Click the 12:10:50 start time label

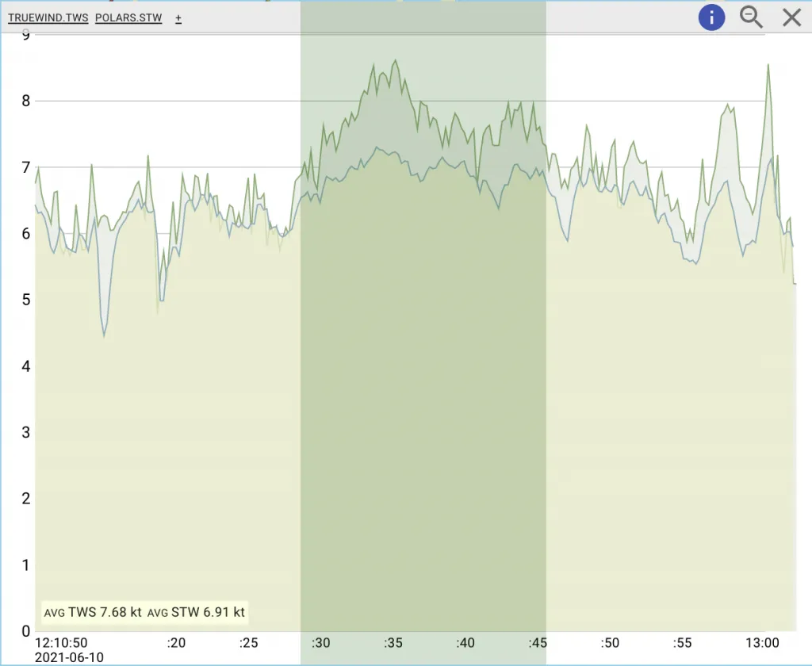click(x=62, y=642)
